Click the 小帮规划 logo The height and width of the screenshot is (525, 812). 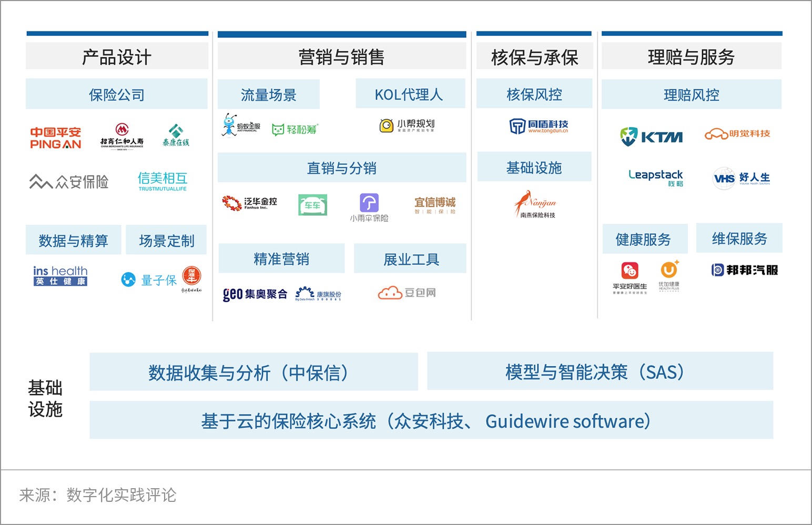407,125
